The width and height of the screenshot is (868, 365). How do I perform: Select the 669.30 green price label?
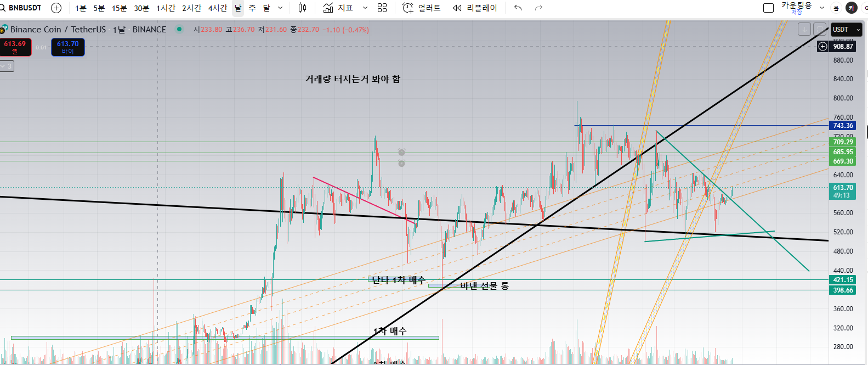[843, 161]
